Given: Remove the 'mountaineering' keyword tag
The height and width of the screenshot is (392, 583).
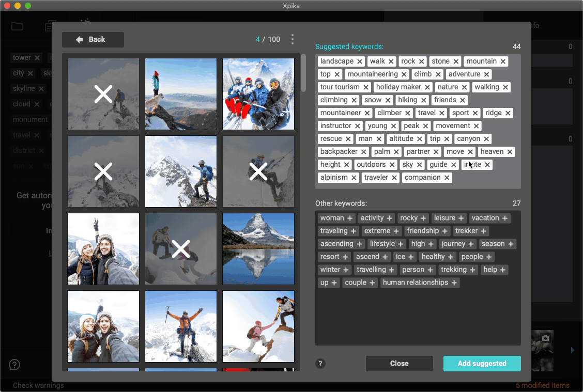Looking at the screenshot, I should (404, 74).
